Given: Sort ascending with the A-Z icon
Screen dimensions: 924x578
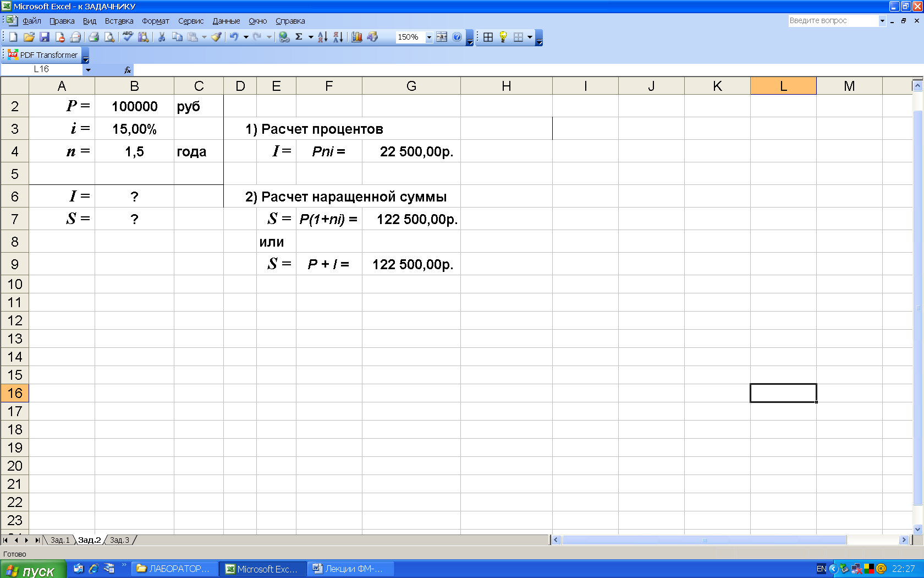Looking at the screenshot, I should pos(323,37).
